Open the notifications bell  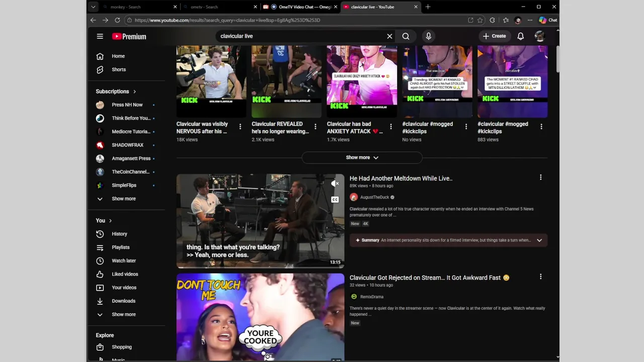click(521, 36)
